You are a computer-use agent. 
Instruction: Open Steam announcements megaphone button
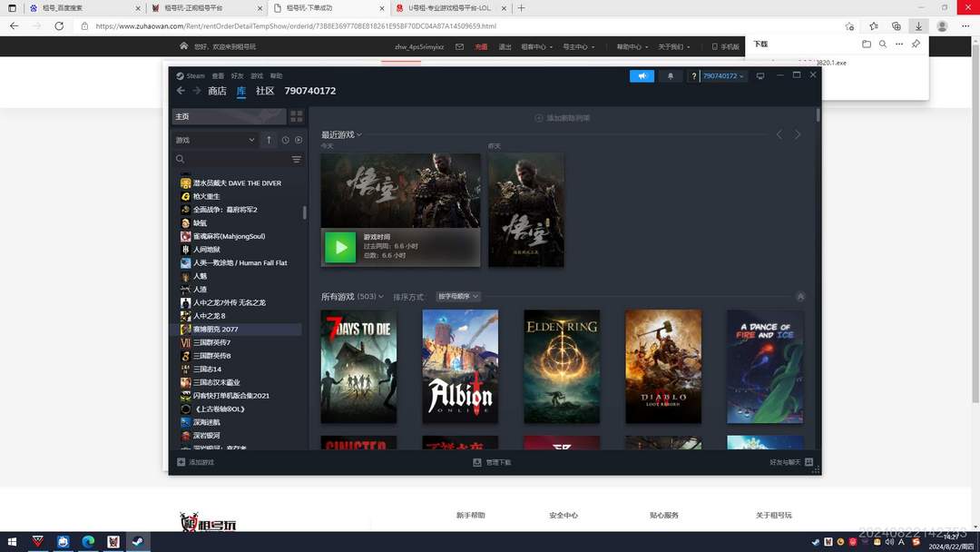642,75
